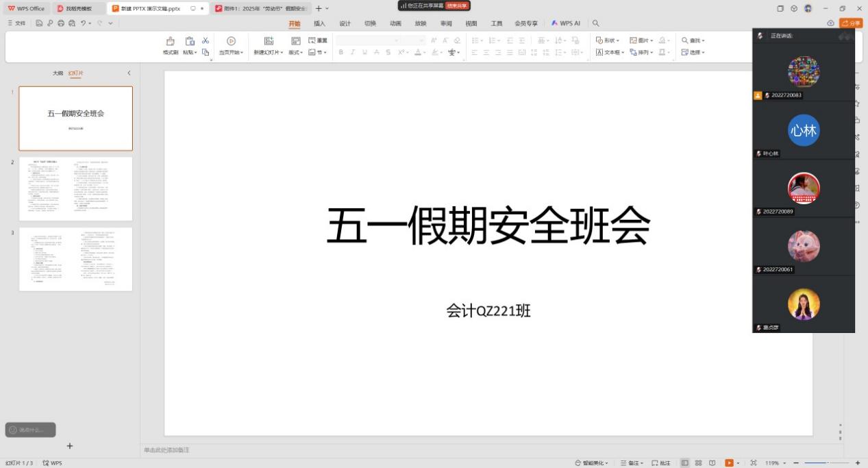Start slideshow from current slide icon
The width and height of the screenshot is (868, 468).
coord(231,41)
